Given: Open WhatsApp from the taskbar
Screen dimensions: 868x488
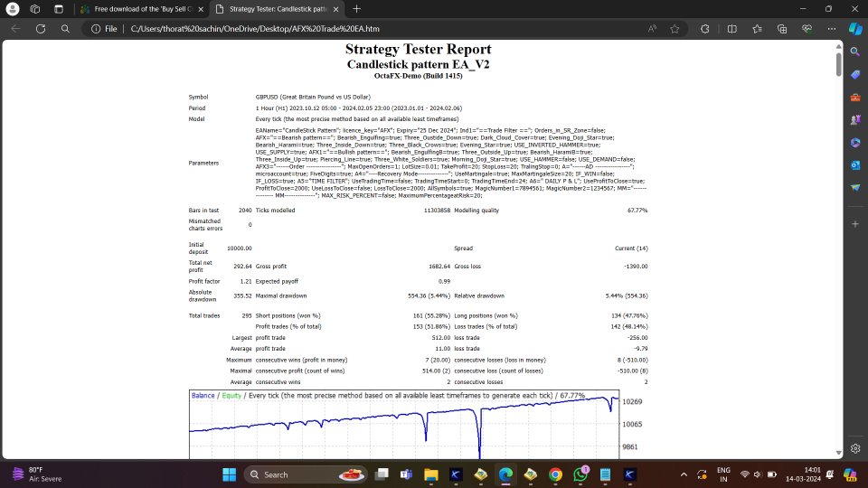Looking at the screenshot, I should tap(580, 474).
